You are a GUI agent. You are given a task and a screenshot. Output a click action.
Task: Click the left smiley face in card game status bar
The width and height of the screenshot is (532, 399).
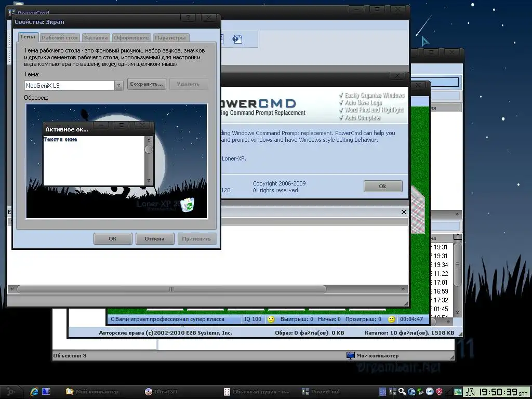pos(271,320)
